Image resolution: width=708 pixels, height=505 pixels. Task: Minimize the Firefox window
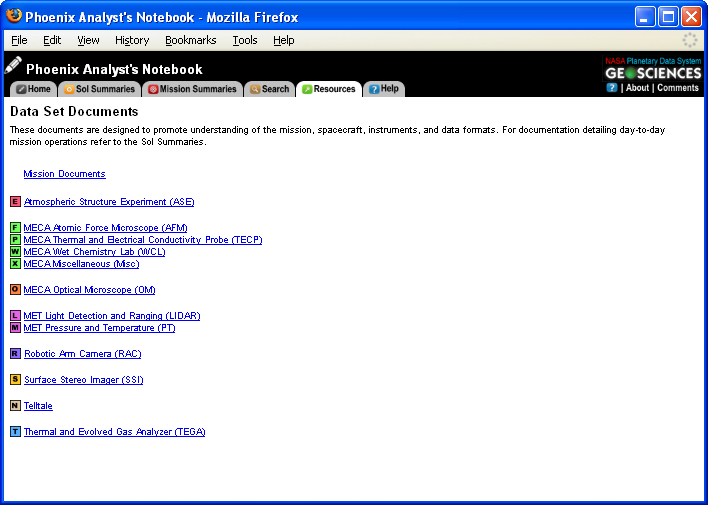point(645,17)
